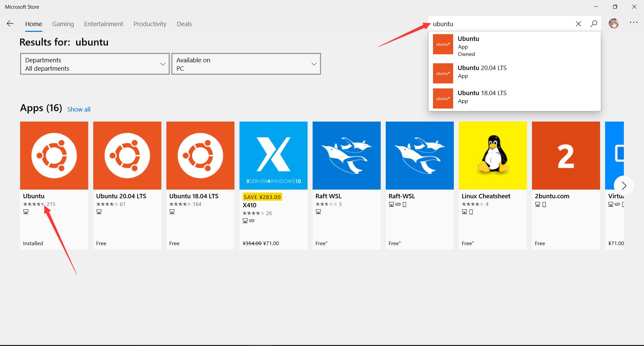The image size is (644, 346).
Task: Select Ubuntu 20.04 LTS suggestion icon
Action: click(443, 73)
